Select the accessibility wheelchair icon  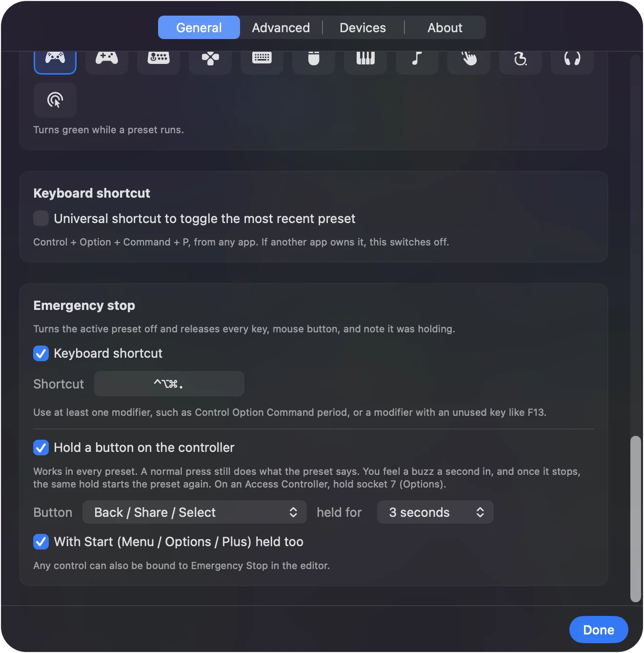[x=521, y=62]
